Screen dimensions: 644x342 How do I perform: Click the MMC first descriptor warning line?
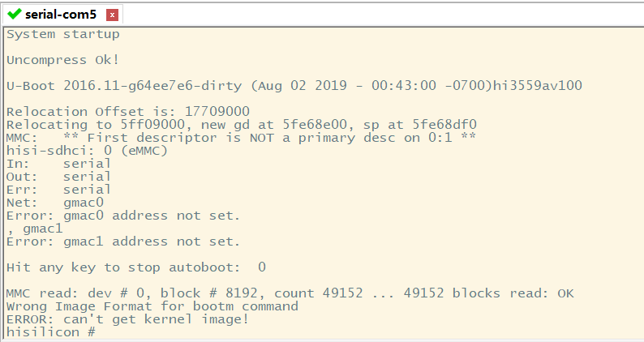pyautogui.click(x=241, y=138)
